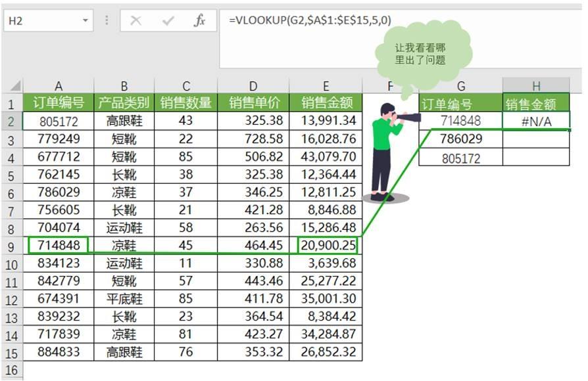Select quantity cell 58
The width and height of the screenshot is (588, 381).
[186, 228]
